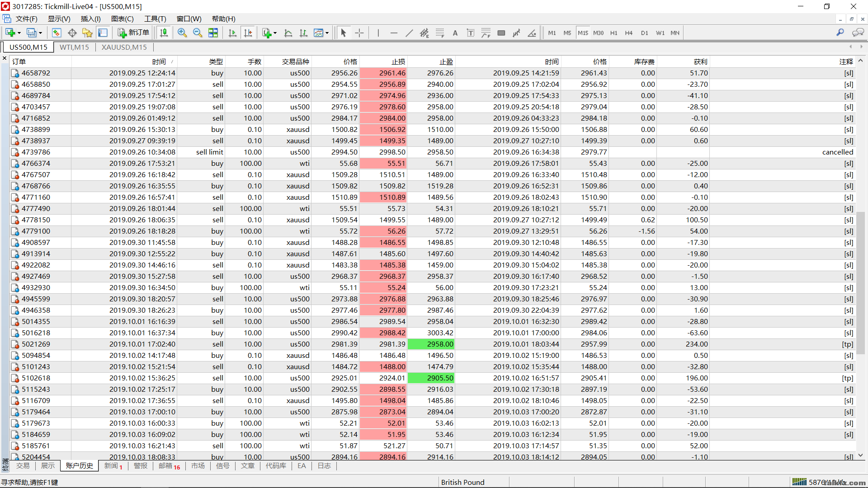
Task: Open the Profiles icon
Action: pyautogui.click(x=31, y=33)
